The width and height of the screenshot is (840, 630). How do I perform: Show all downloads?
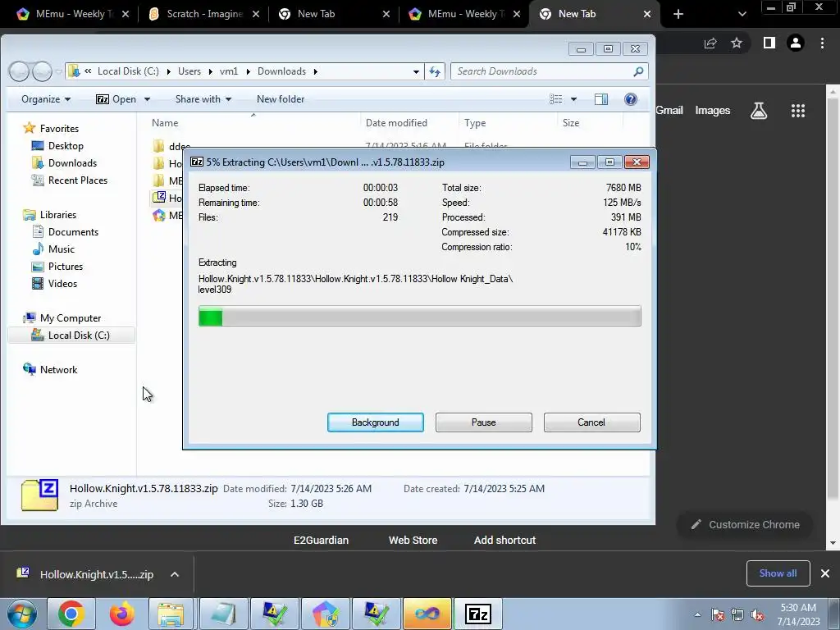(x=778, y=573)
